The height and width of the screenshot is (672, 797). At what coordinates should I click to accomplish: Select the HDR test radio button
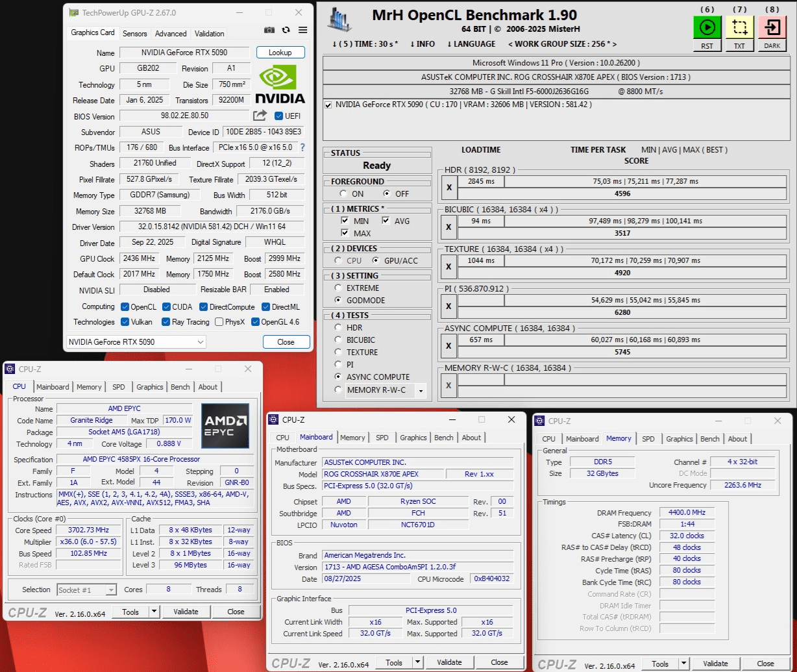pos(338,328)
